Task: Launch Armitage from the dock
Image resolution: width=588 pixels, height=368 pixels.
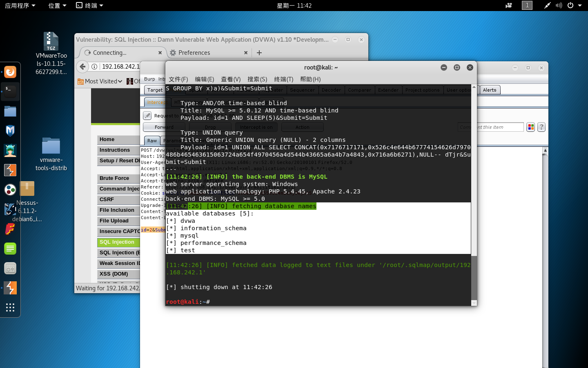Action: tap(10, 150)
